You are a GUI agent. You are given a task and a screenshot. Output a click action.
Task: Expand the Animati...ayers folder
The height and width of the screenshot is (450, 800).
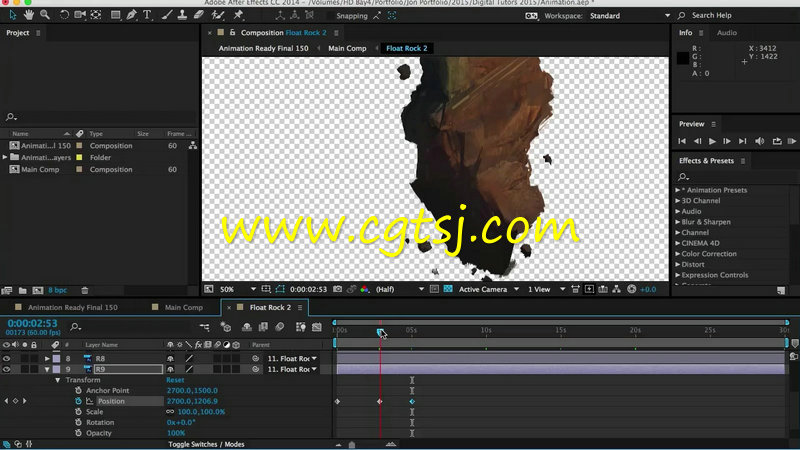(5, 157)
